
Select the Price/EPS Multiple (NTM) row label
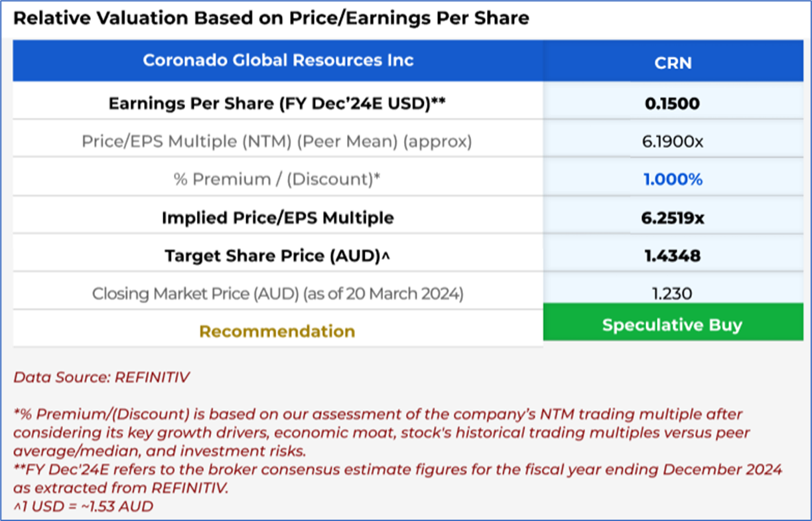tap(277, 141)
